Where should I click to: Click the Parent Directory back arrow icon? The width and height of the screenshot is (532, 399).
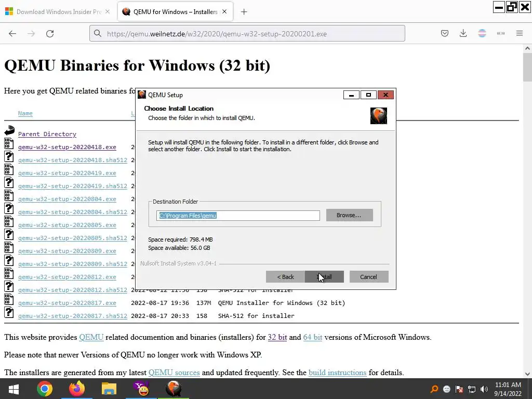9,130
